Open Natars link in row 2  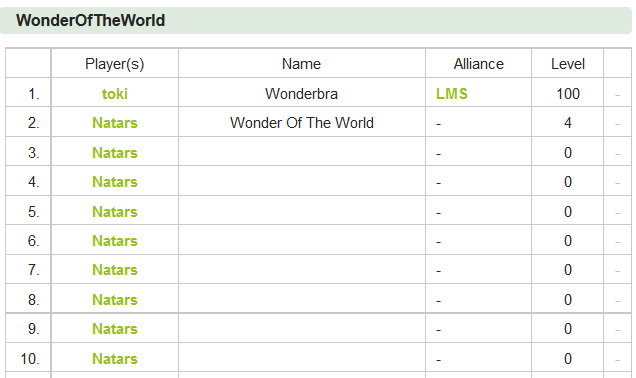(115, 123)
